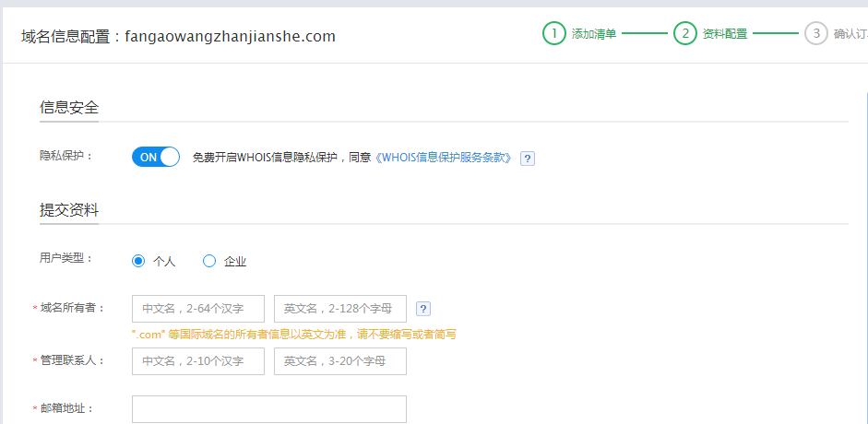Toggle the 隐私保护 ON switch

[x=156, y=157]
